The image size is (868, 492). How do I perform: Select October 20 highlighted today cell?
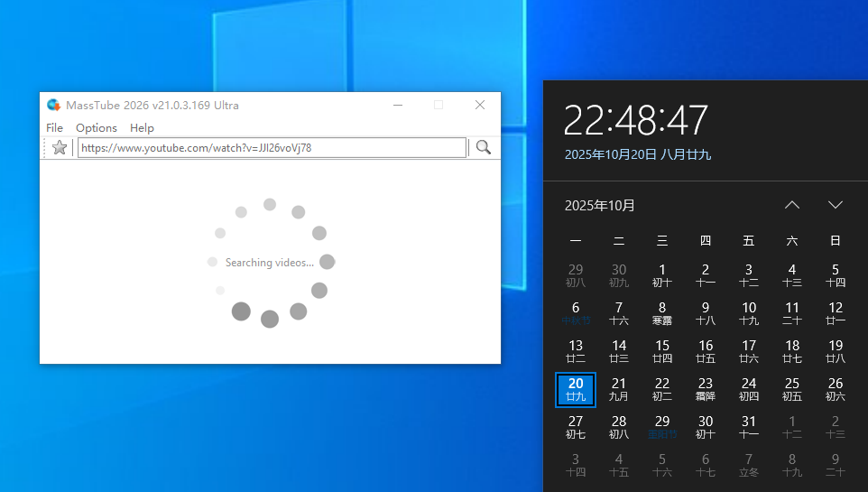tap(576, 389)
